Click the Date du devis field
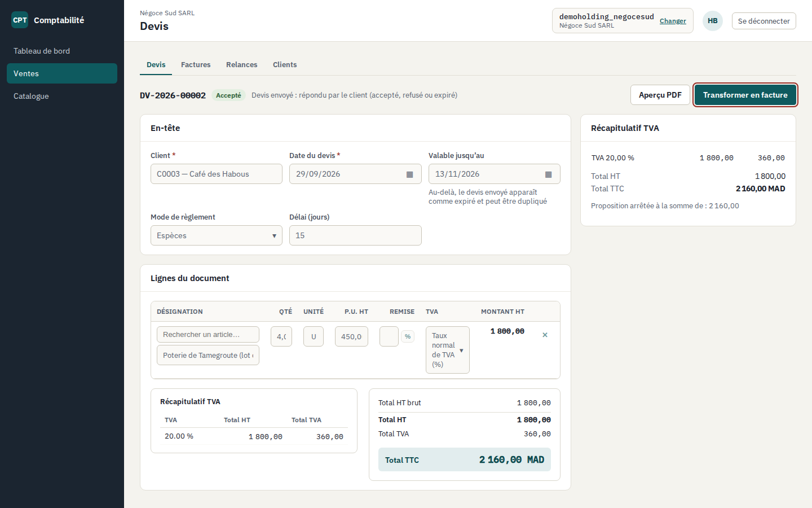This screenshot has width=812, height=508. pos(355,174)
